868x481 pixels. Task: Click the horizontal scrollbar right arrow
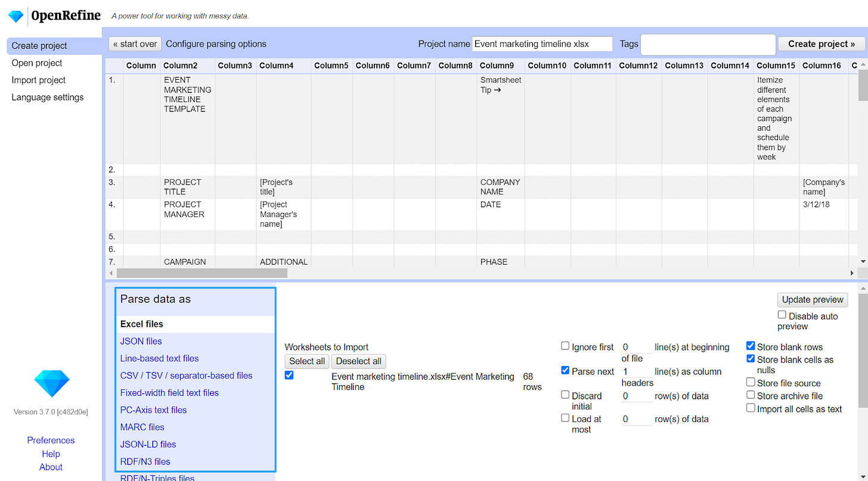852,273
